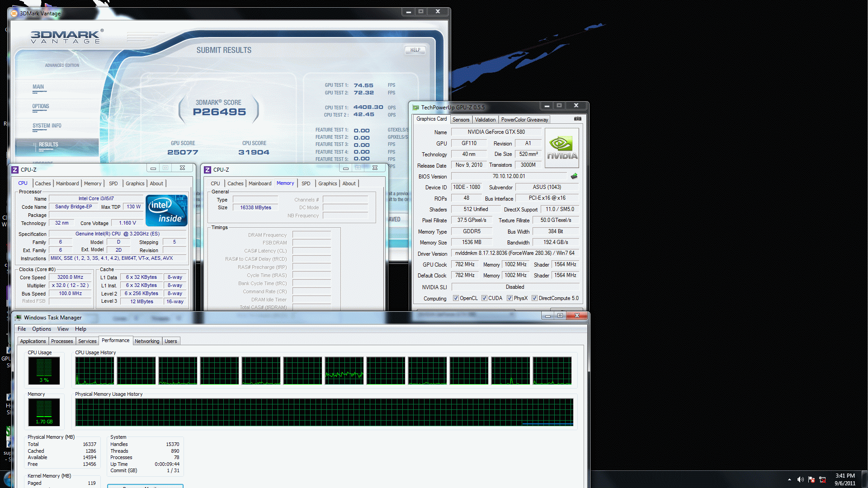Image resolution: width=868 pixels, height=488 pixels.
Task: Click the memory Size value 16338 MBytes
Action: (x=255, y=207)
